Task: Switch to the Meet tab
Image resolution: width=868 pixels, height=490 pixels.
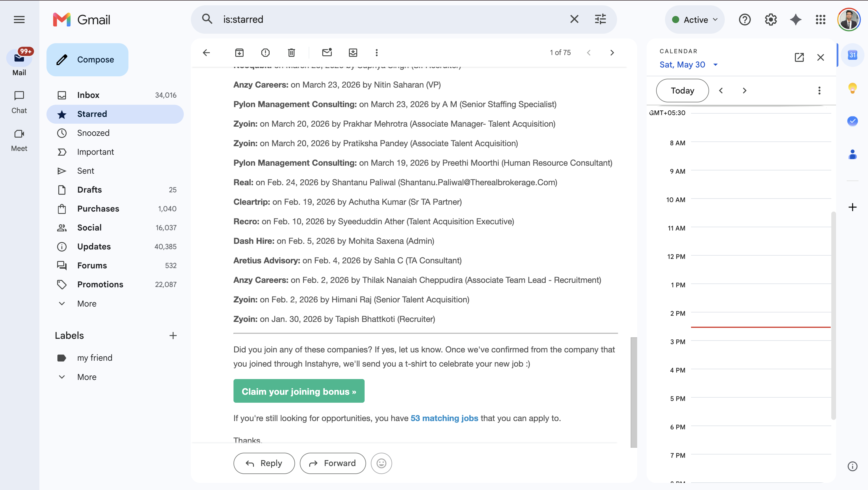Action: point(19,140)
